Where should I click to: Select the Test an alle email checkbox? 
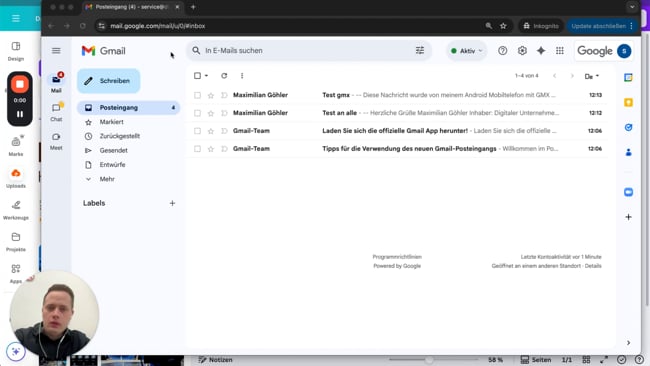[197, 113]
